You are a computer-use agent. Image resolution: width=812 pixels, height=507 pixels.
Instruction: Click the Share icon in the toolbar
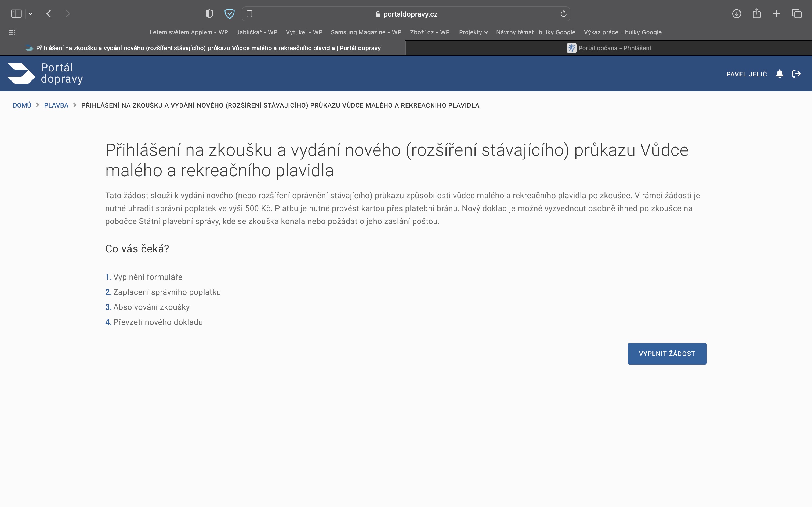pos(757,14)
